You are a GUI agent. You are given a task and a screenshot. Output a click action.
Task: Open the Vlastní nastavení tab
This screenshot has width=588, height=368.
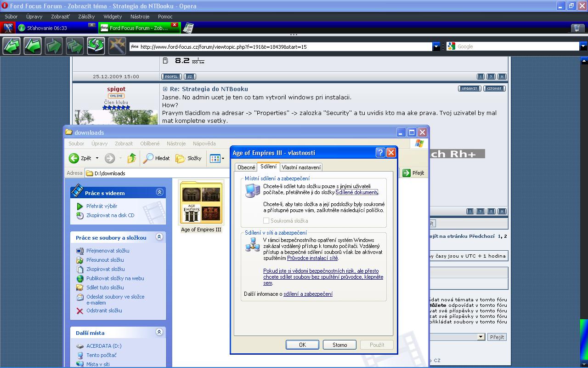[301, 167]
